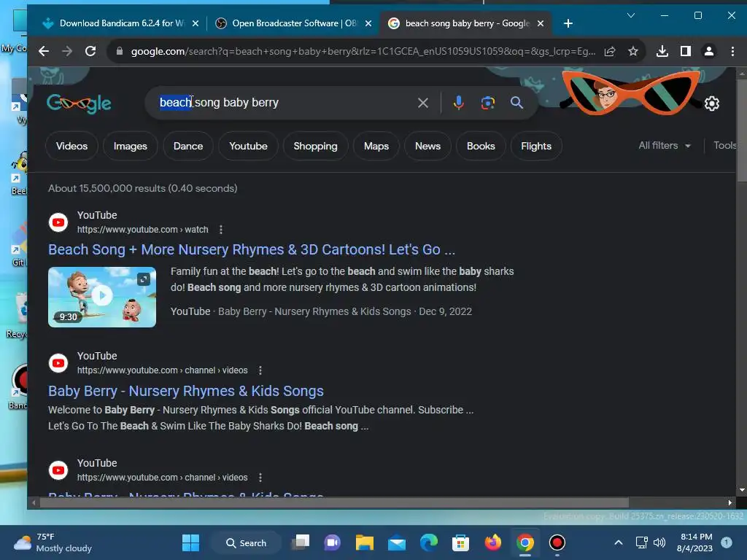Screen dimensions: 747x560
Task: Switch to Download Bandicam tab
Action: pos(120,23)
